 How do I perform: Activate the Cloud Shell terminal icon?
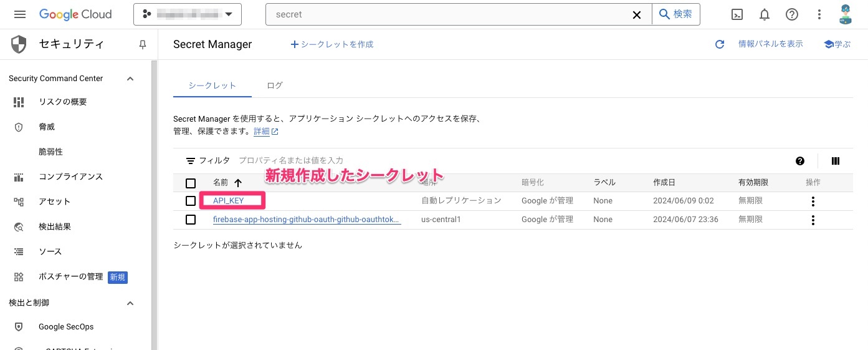coord(737,14)
